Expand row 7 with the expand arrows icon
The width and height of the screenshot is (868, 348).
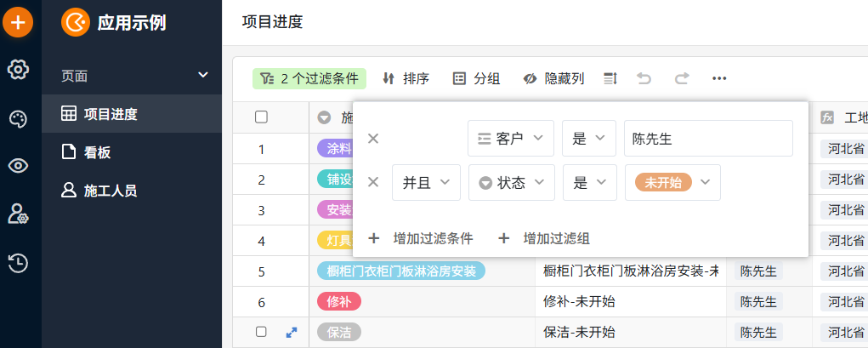click(x=292, y=333)
